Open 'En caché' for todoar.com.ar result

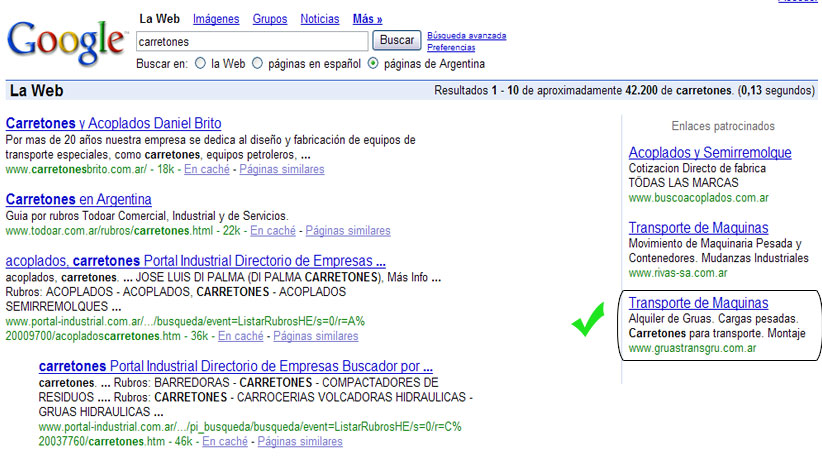click(x=273, y=231)
